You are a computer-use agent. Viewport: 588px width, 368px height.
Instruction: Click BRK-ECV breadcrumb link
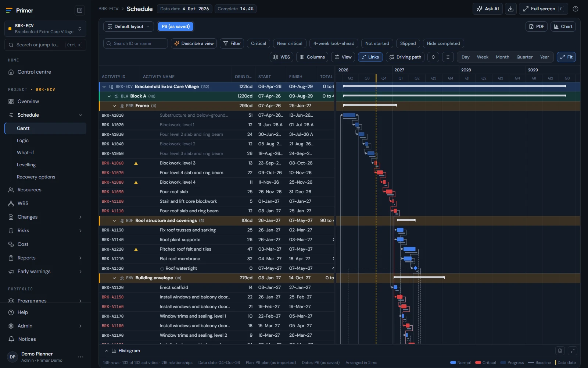[x=108, y=9]
